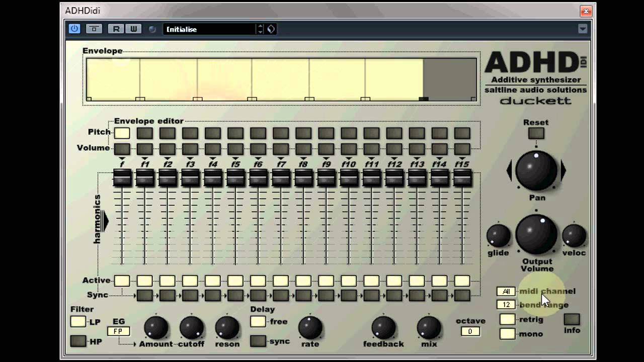Click the left pan arrow
This screenshot has width=644, height=362.
[x=509, y=170]
